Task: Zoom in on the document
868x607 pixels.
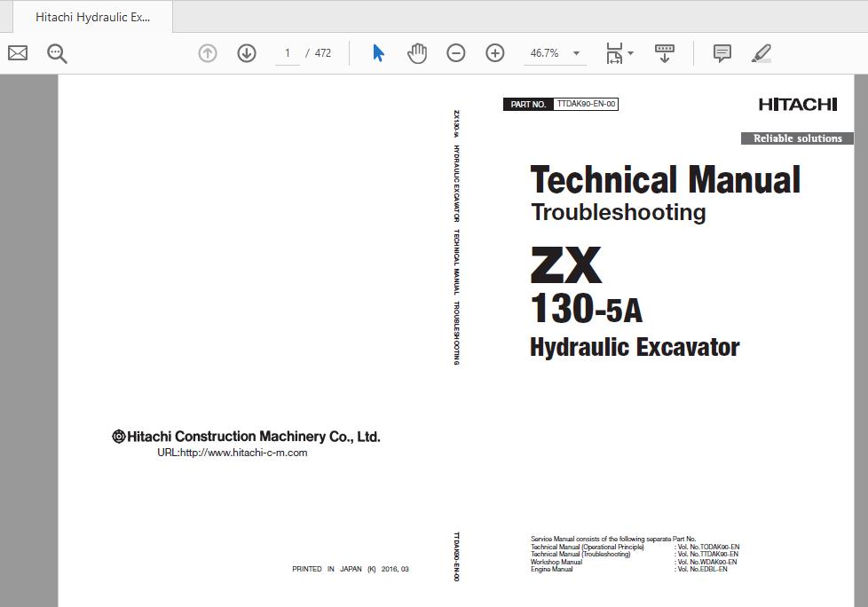Action: (494, 53)
